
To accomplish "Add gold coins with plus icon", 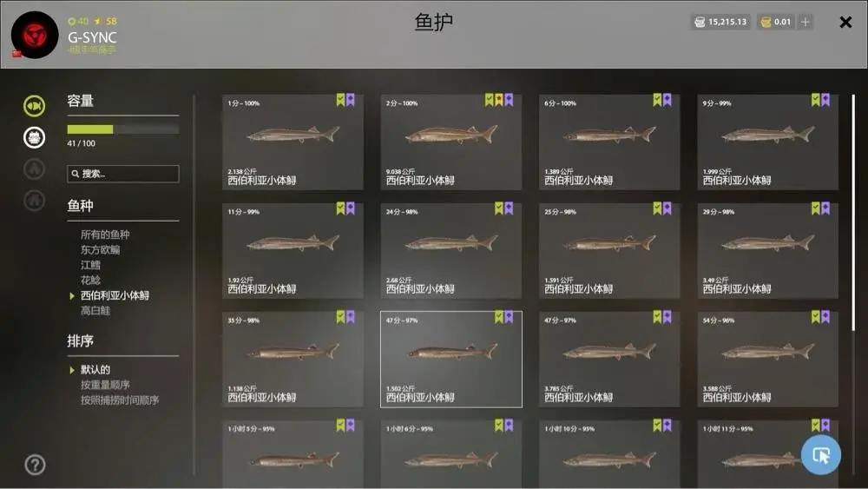I will (x=806, y=23).
